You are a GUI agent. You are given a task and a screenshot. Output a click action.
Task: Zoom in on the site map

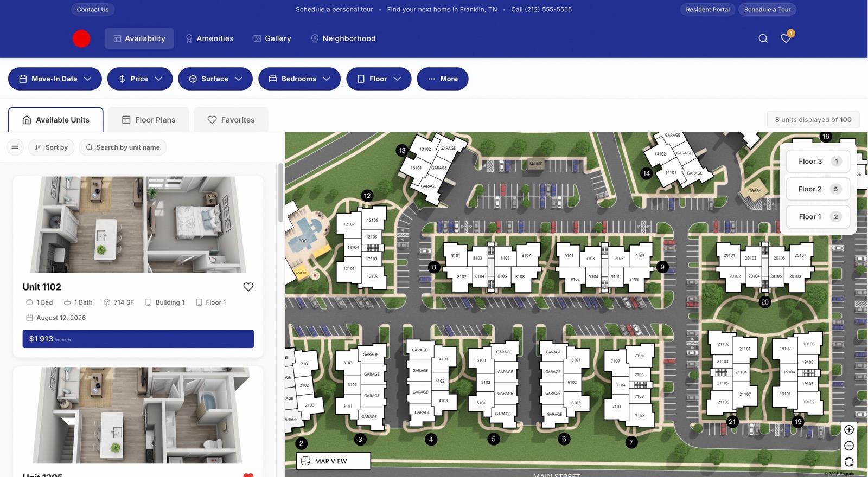point(849,430)
